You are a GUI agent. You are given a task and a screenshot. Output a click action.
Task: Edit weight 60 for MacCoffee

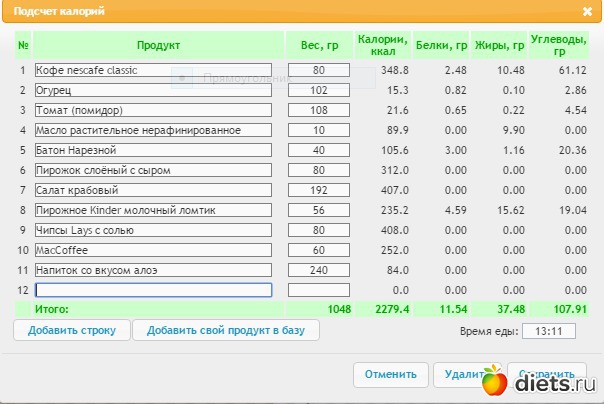tap(319, 250)
